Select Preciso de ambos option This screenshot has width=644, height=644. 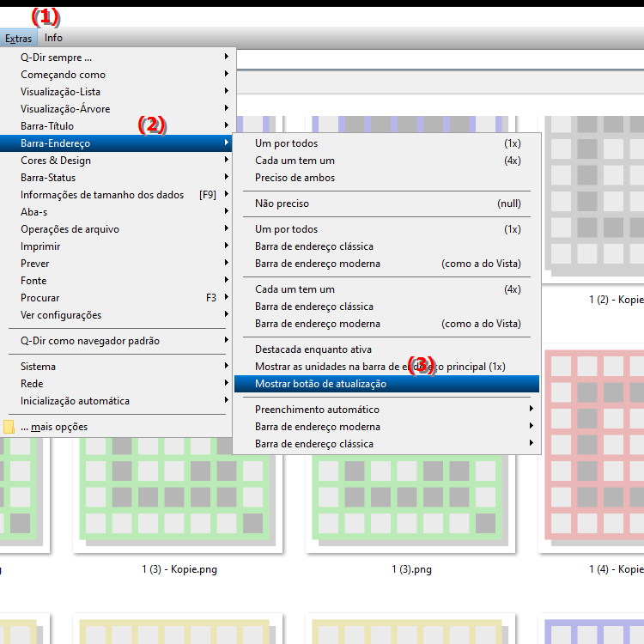point(386,178)
